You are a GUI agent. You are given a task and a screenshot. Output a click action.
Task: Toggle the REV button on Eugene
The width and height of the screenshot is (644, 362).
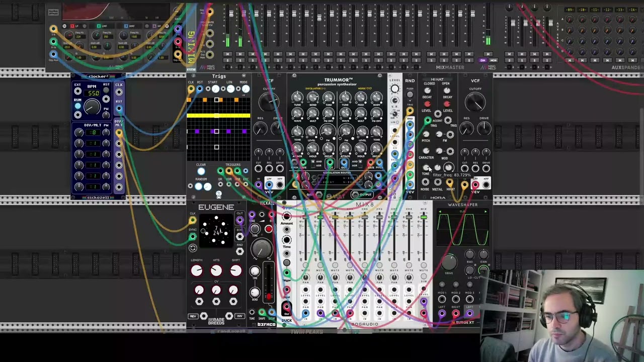coord(193,316)
